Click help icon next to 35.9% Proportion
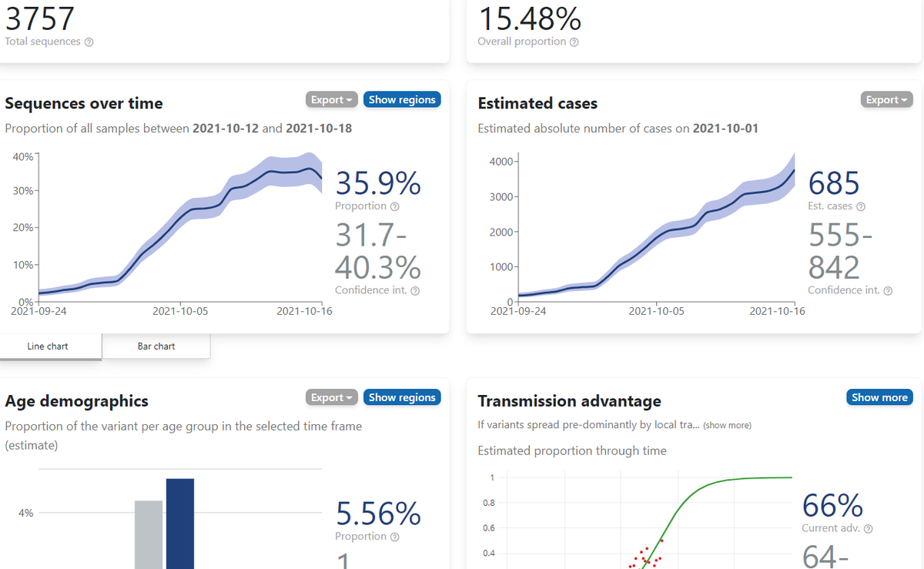Image resolution: width=924 pixels, height=569 pixels. click(x=395, y=206)
